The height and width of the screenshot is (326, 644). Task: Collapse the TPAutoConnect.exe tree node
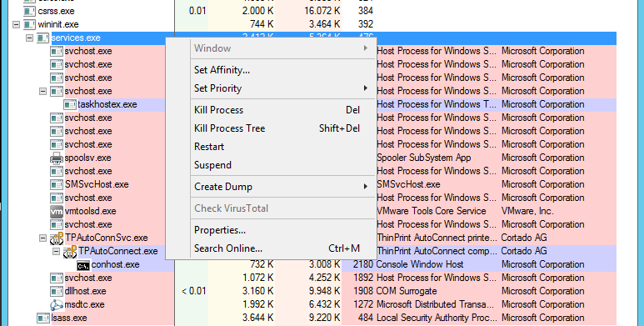tap(57, 251)
